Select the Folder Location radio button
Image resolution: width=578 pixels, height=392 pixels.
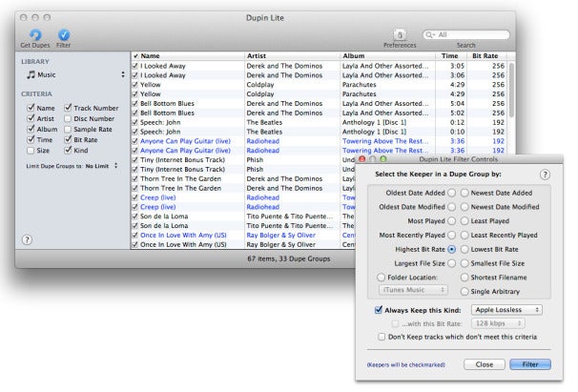[381, 278]
